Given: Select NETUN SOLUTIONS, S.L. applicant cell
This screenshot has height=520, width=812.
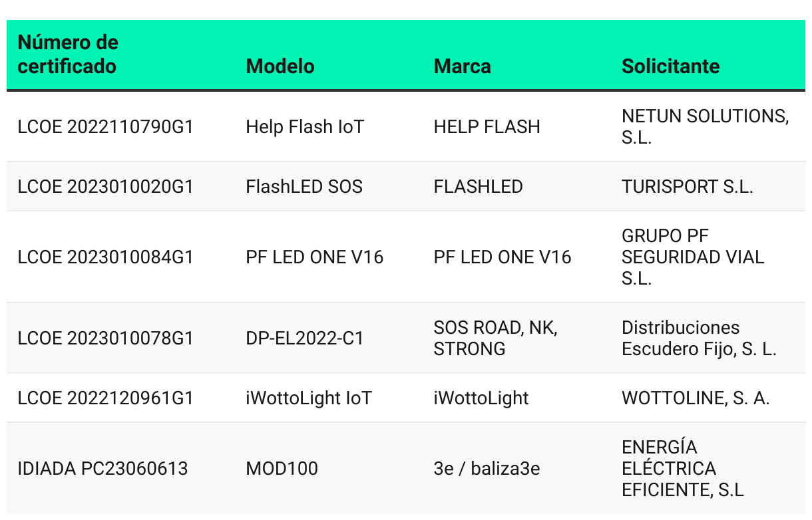Looking at the screenshot, I should tap(705, 127).
